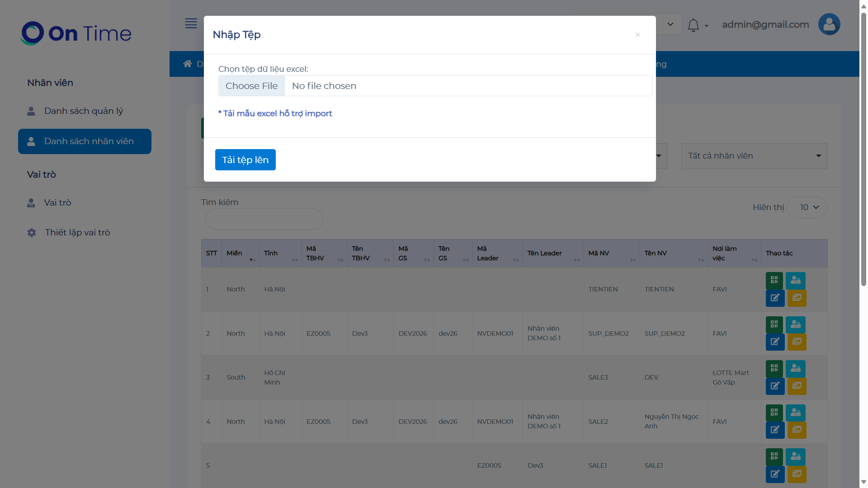Click the home icon in blue bar
This screenshot has height=488, width=868.
[x=187, y=64]
